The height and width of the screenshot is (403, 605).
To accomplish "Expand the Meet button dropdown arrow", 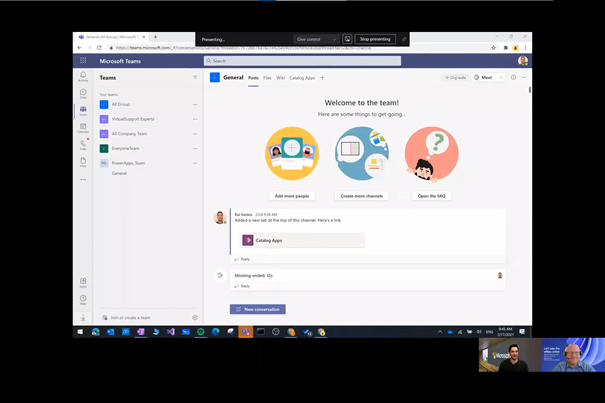I will click(501, 77).
